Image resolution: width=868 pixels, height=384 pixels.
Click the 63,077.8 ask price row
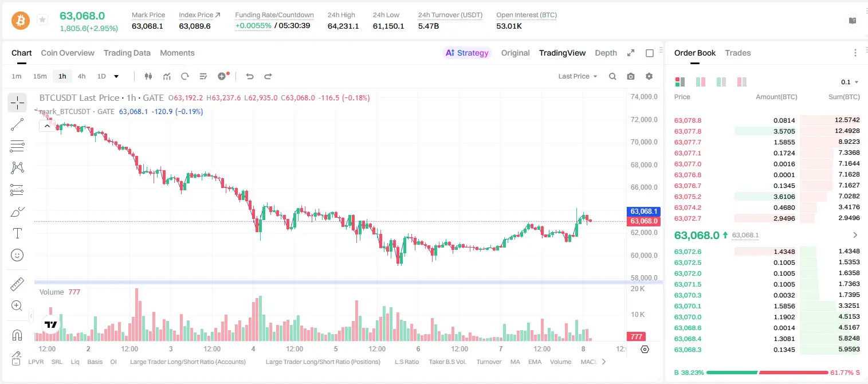(767, 131)
